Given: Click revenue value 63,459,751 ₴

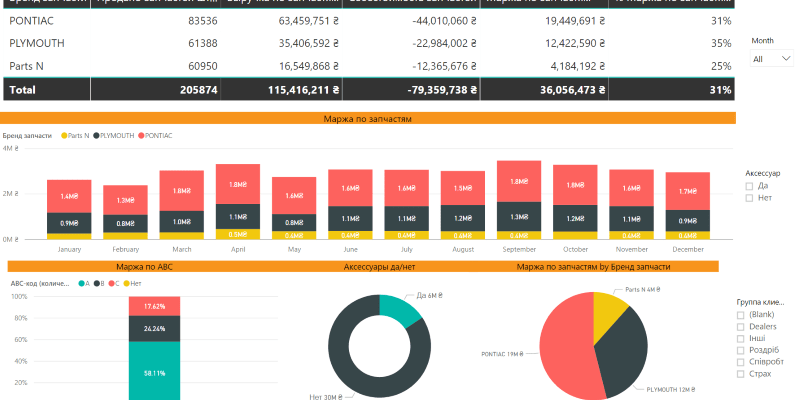Looking at the screenshot, I should click(x=309, y=21).
